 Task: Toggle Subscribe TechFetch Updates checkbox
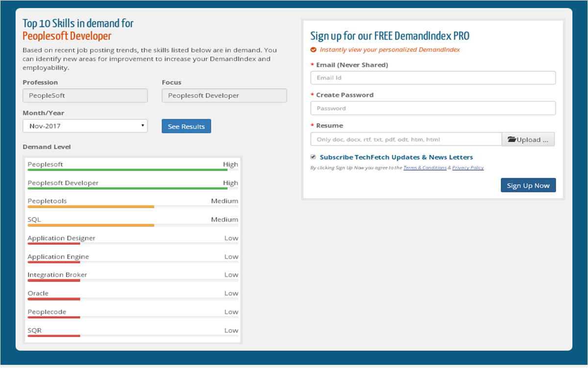click(313, 157)
